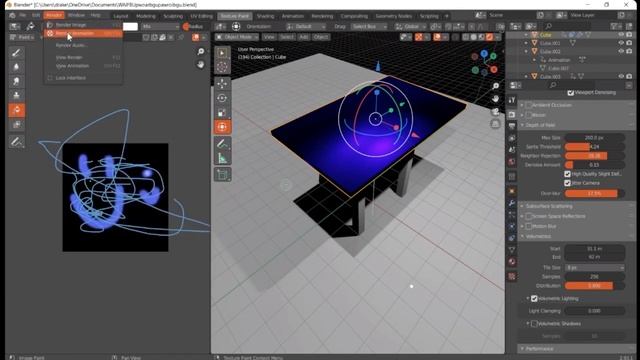Image resolution: width=640 pixels, height=360 pixels.
Task: Enable Motion Blur checkbox
Action: (x=529, y=226)
